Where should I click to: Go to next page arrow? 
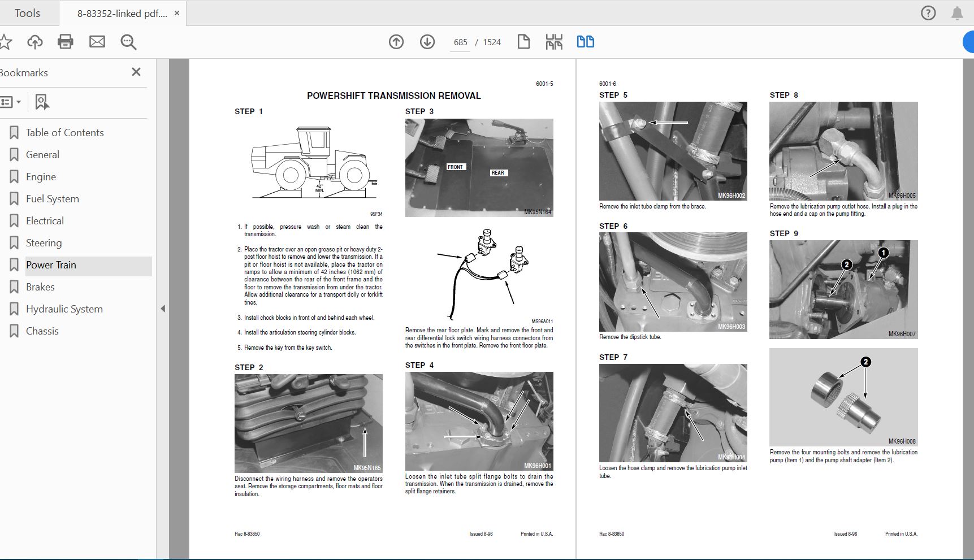(427, 42)
